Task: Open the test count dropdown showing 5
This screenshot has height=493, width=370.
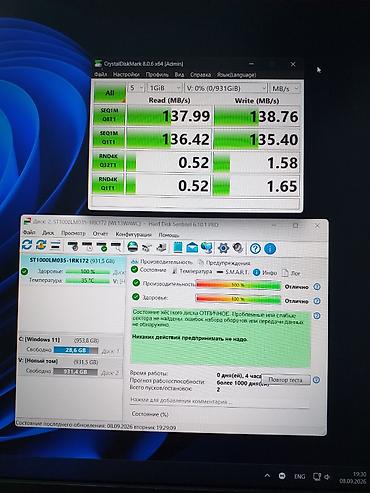Action: (136, 88)
